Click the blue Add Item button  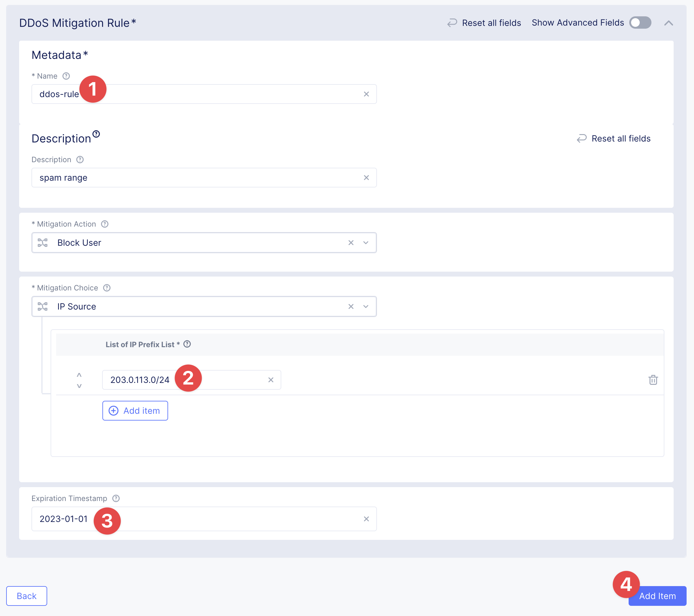[657, 596]
